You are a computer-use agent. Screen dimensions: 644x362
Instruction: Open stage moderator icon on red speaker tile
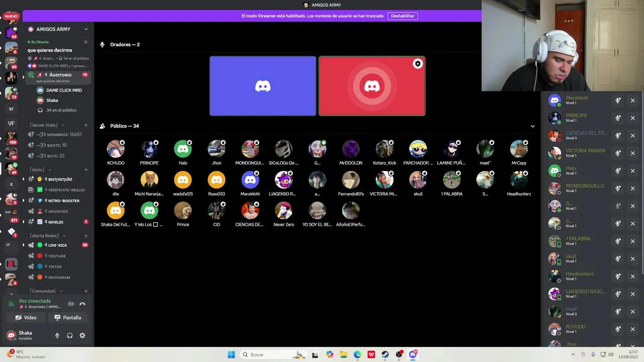point(418,64)
